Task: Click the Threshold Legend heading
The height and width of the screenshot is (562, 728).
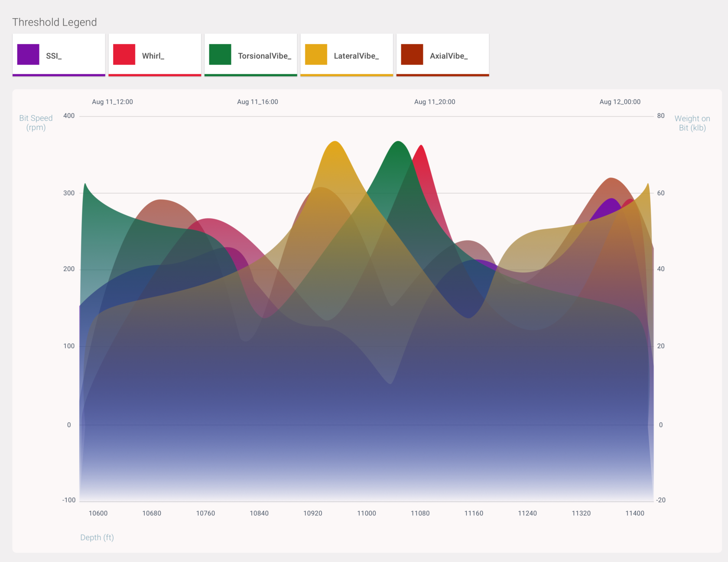Action: coord(55,22)
